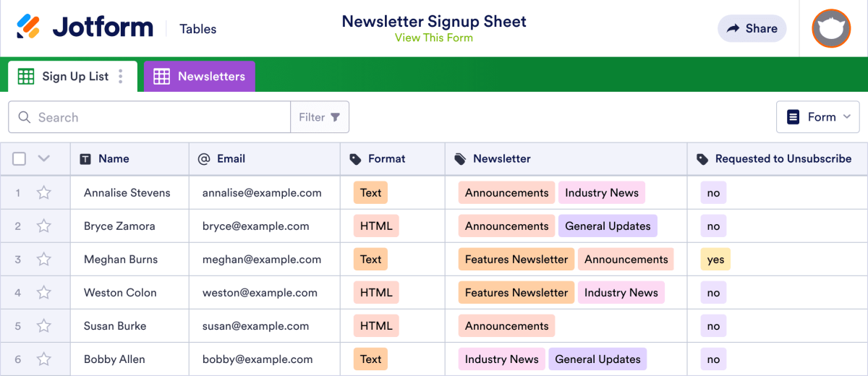Click the HTML tag in Weston's row
The image size is (868, 376).
pos(376,292)
